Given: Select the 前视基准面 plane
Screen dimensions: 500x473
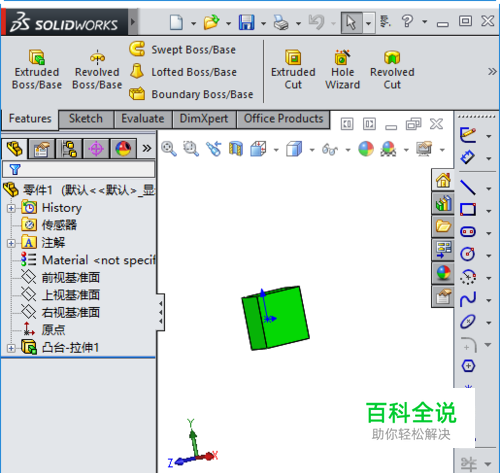Looking at the screenshot, I should (60, 277).
